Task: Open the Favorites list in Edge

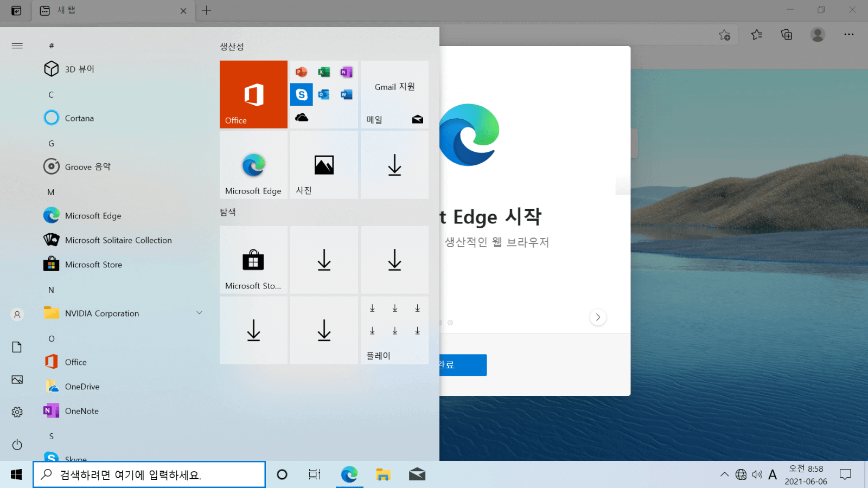Action: click(757, 35)
